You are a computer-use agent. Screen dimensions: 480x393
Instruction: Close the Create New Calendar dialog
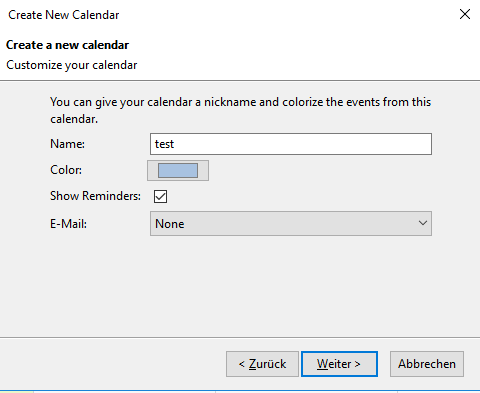pos(465,14)
